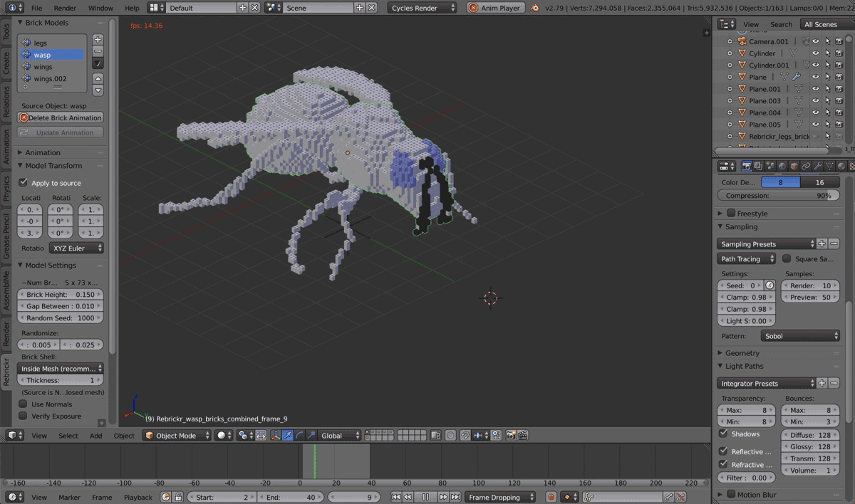
Task: Open the World properties tab
Action: [x=782, y=166]
